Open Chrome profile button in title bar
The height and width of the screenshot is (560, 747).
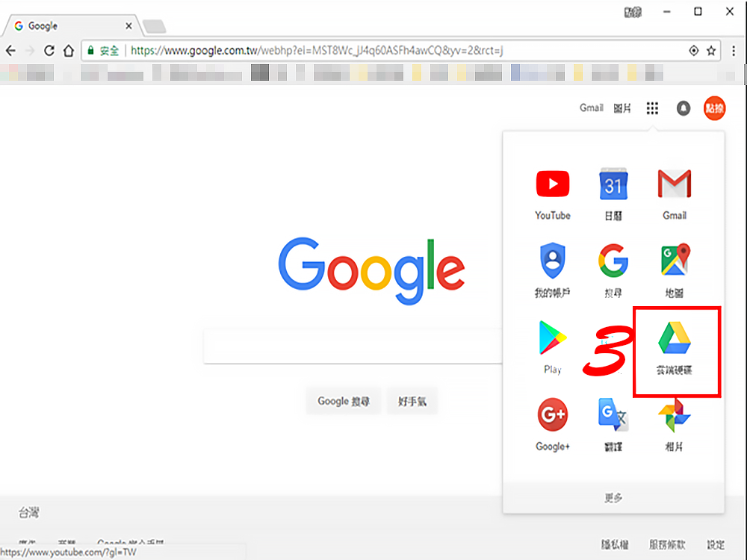pyautogui.click(x=633, y=12)
